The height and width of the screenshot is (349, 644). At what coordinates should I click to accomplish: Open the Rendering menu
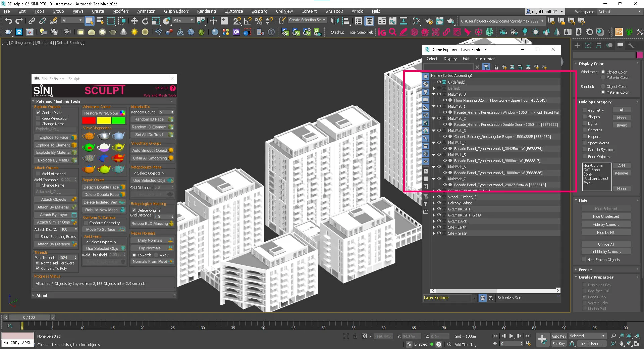(x=206, y=11)
